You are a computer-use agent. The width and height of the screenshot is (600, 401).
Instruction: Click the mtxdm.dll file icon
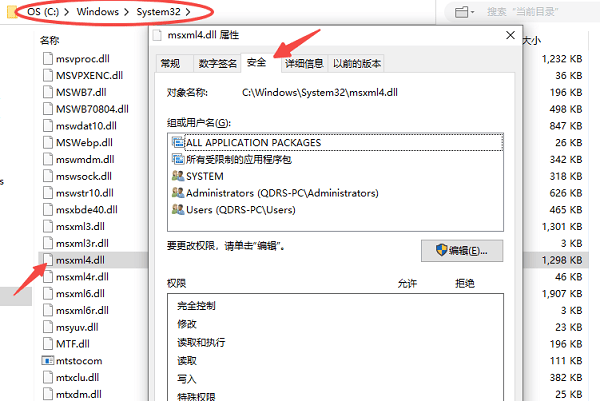tap(48, 394)
